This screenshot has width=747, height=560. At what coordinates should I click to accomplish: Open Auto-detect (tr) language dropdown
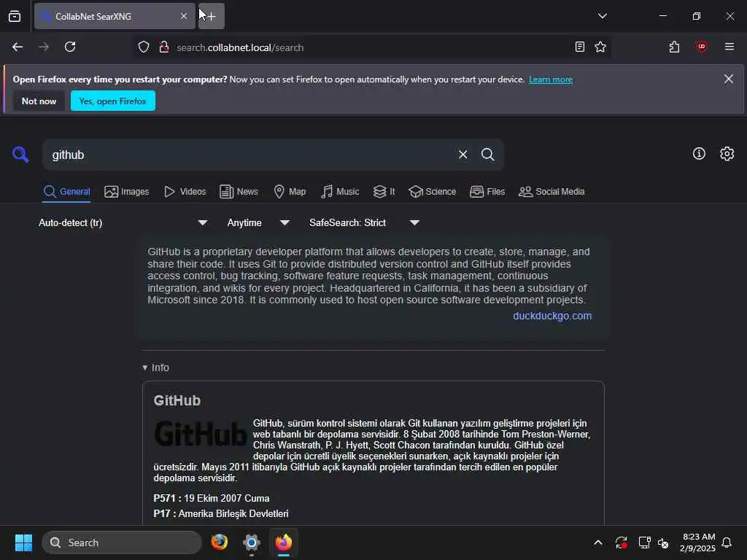click(123, 223)
